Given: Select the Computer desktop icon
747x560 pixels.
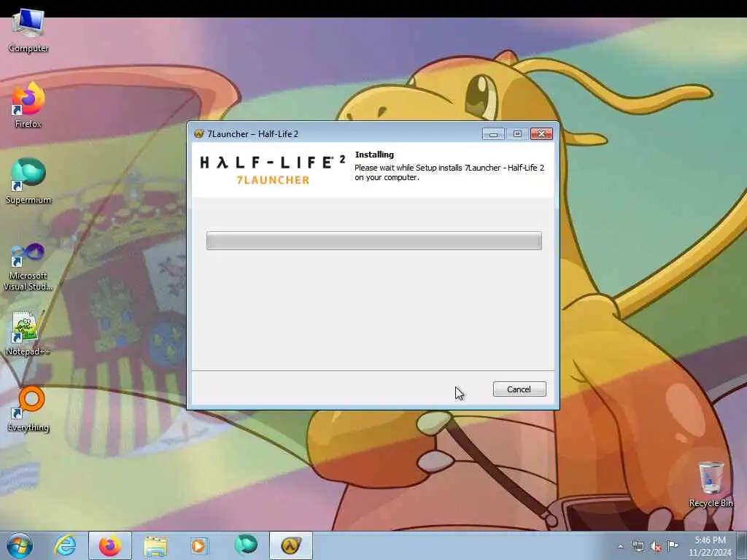Looking at the screenshot, I should [28, 31].
